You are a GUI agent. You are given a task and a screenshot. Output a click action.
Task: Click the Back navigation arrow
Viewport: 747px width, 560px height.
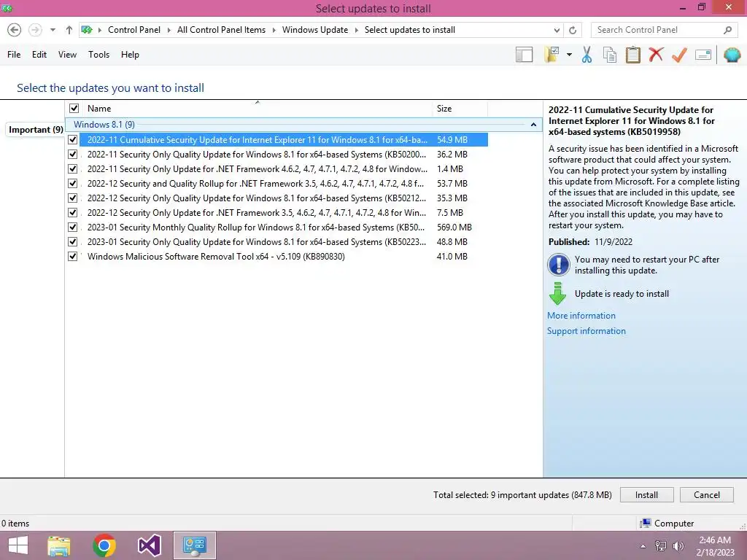coord(15,30)
